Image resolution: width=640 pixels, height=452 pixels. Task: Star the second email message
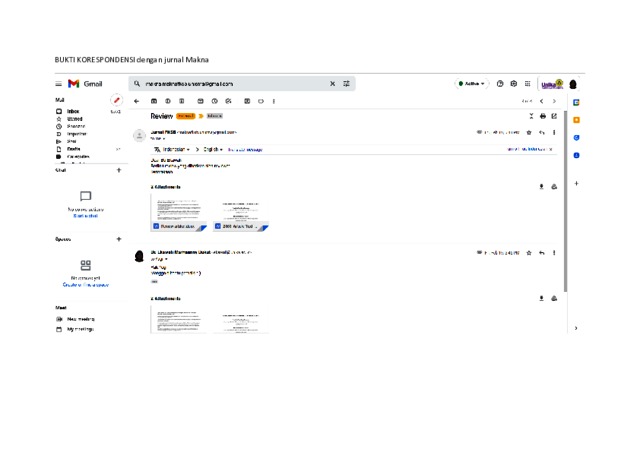529,253
